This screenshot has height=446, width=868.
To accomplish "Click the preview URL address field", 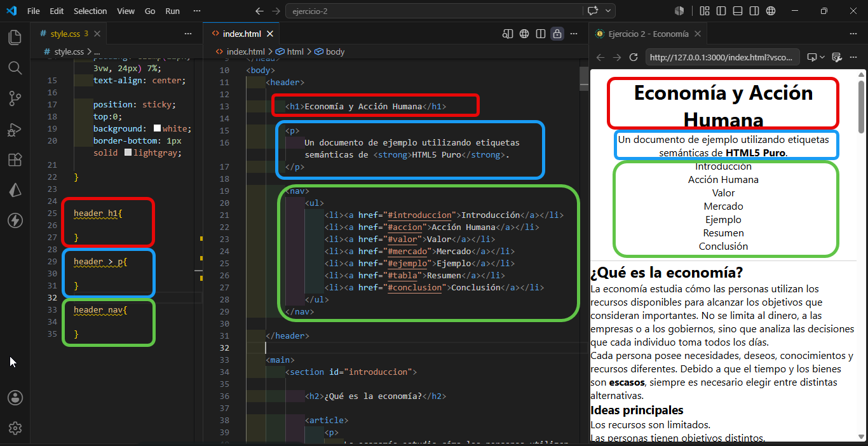I will click(x=722, y=58).
